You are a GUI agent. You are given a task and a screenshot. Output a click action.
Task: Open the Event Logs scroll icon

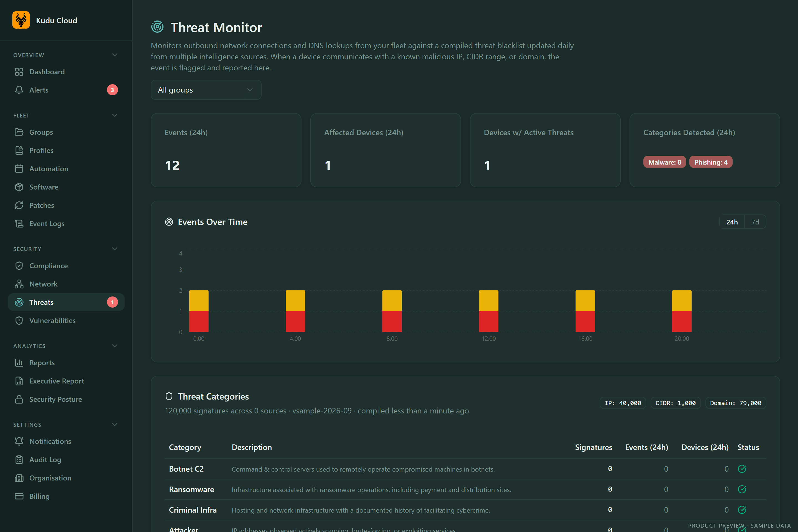pos(19,224)
